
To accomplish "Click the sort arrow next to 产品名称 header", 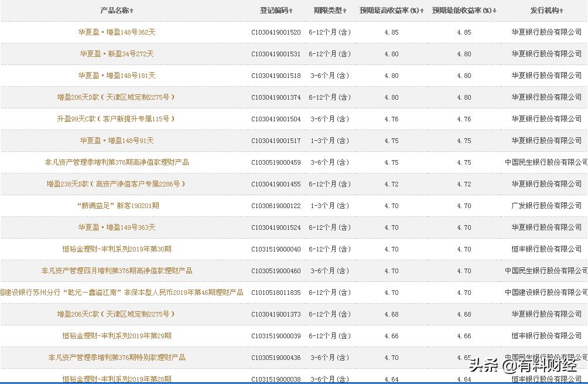I will click(132, 10).
